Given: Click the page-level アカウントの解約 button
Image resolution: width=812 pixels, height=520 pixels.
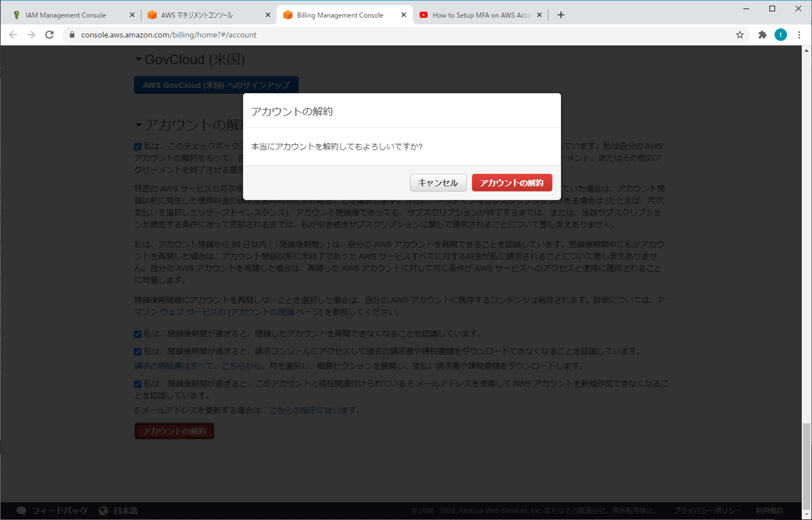Looking at the screenshot, I should pos(174,431).
